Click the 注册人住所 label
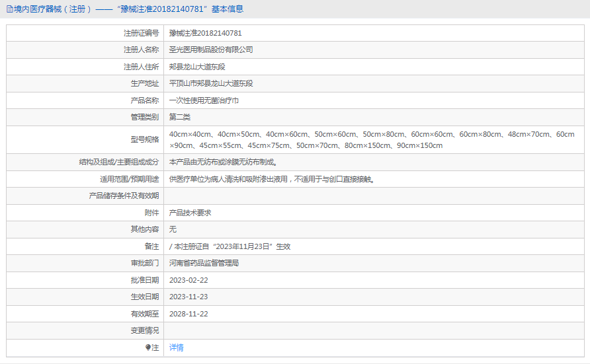 pyautogui.click(x=141, y=67)
